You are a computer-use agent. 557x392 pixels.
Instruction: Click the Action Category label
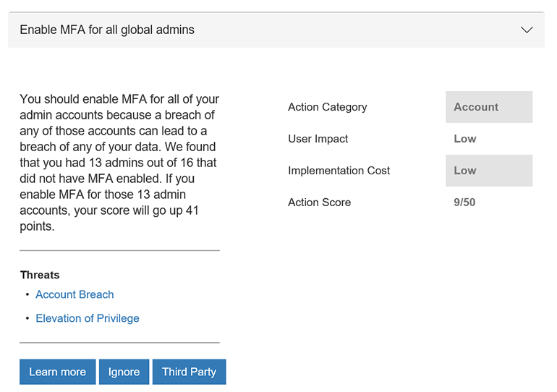click(x=327, y=107)
